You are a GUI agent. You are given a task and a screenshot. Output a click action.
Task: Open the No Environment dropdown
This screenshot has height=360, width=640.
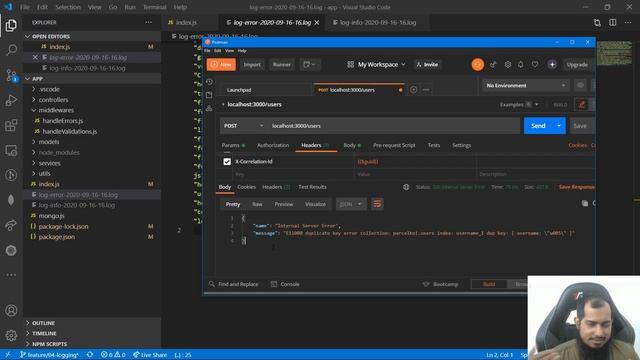click(x=526, y=85)
